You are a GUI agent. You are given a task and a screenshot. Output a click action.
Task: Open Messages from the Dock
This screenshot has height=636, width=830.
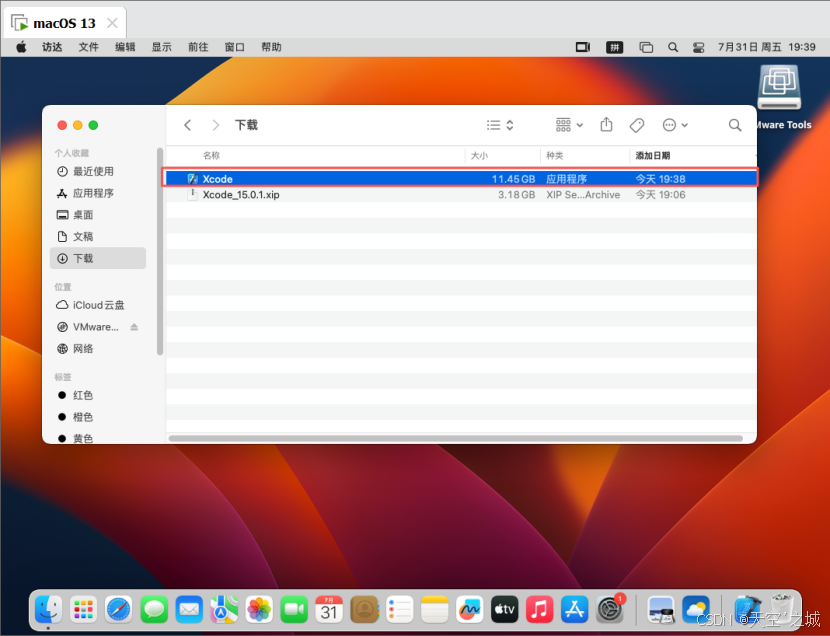pos(154,610)
